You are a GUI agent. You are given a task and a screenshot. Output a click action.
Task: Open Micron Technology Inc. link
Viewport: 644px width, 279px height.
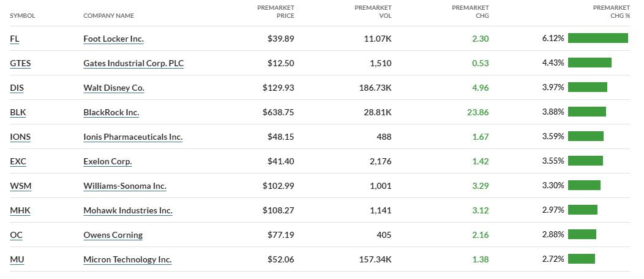point(127,259)
